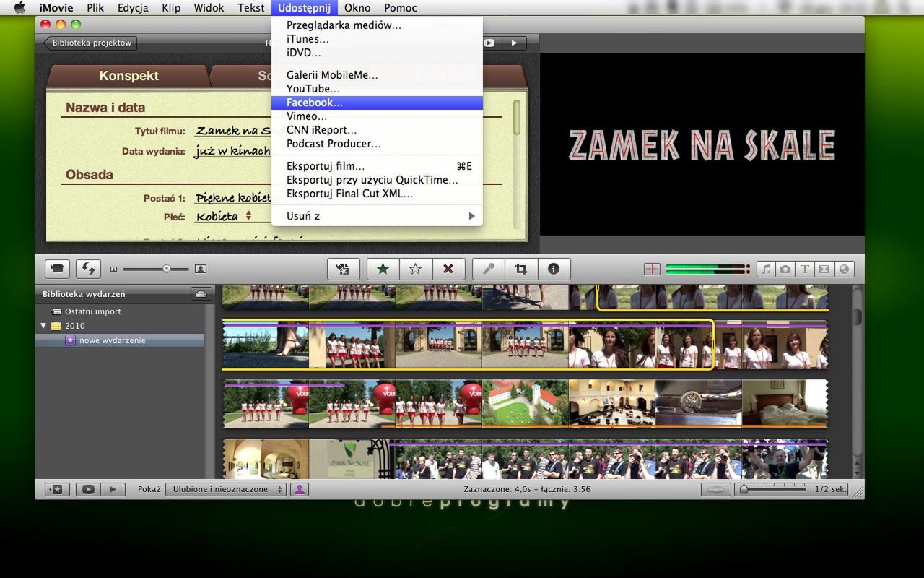Select the 'iTunes...' share option
Viewport: 924px width, 578px height.
click(x=377, y=39)
